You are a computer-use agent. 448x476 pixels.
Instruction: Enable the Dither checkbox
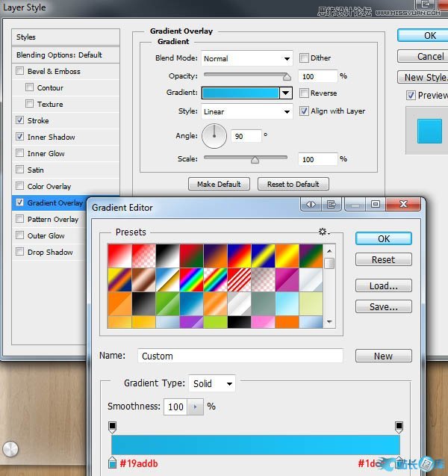305,58
